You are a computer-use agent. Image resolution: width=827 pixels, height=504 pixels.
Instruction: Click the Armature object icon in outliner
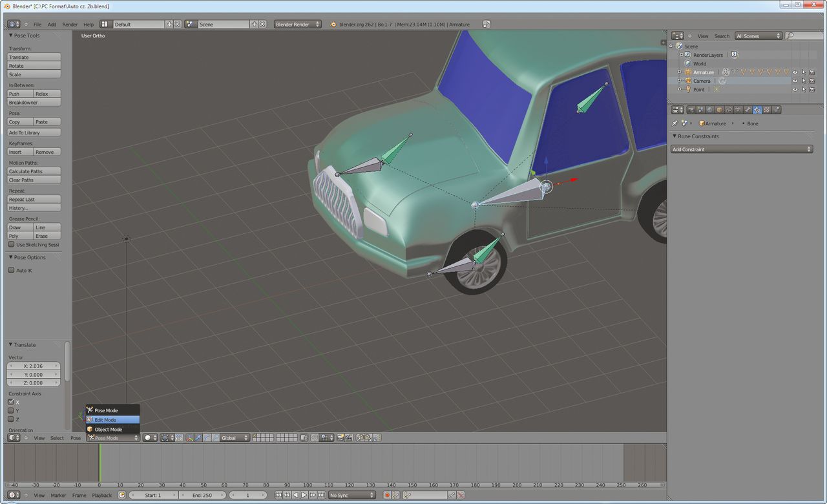[688, 72]
